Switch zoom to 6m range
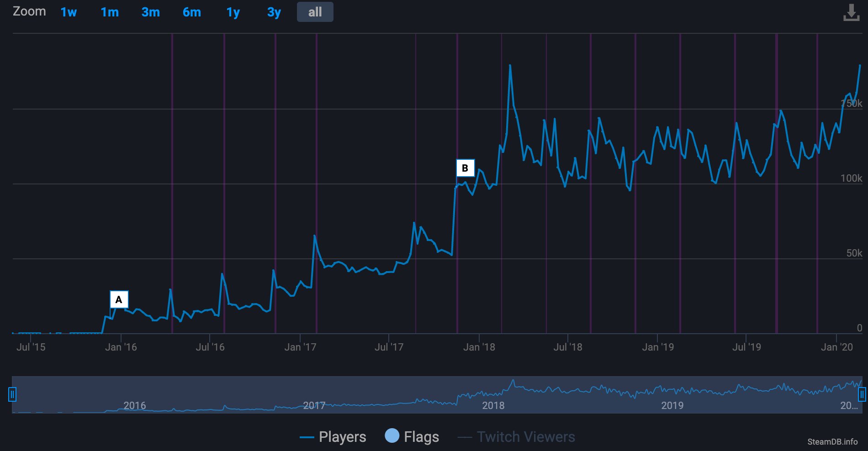This screenshot has height=451, width=868. (x=191, y=12)
